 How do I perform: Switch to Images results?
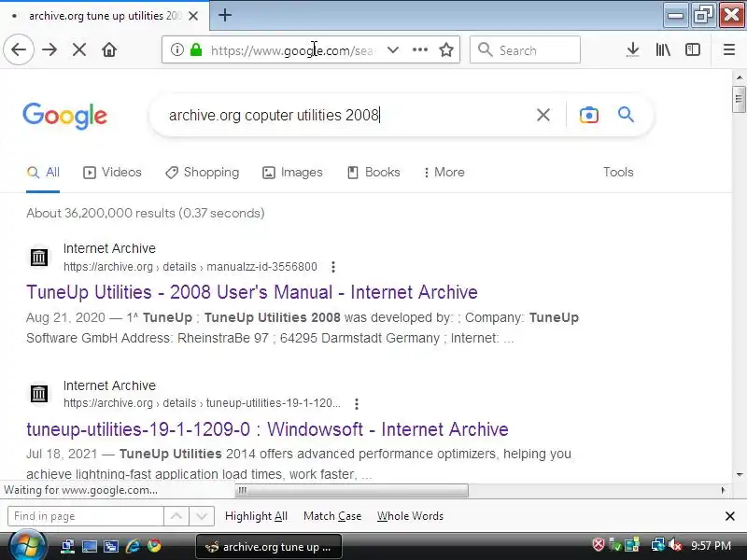(292, 172)
